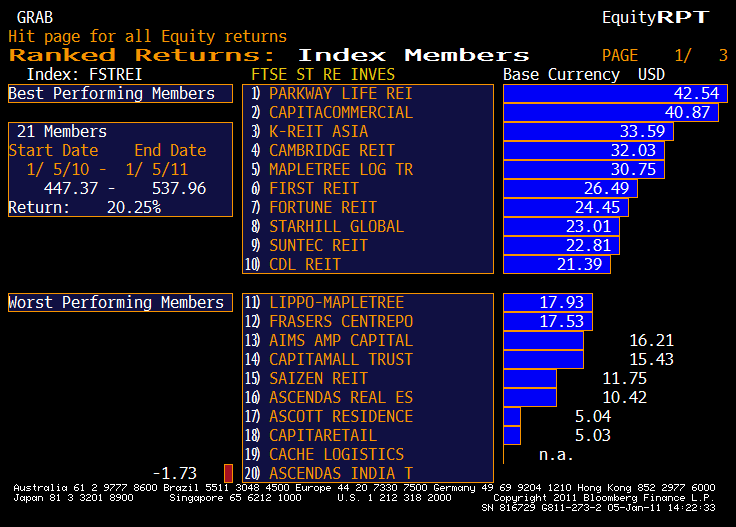
Task: Click the 5.03 return value
Action: (593, 435)
